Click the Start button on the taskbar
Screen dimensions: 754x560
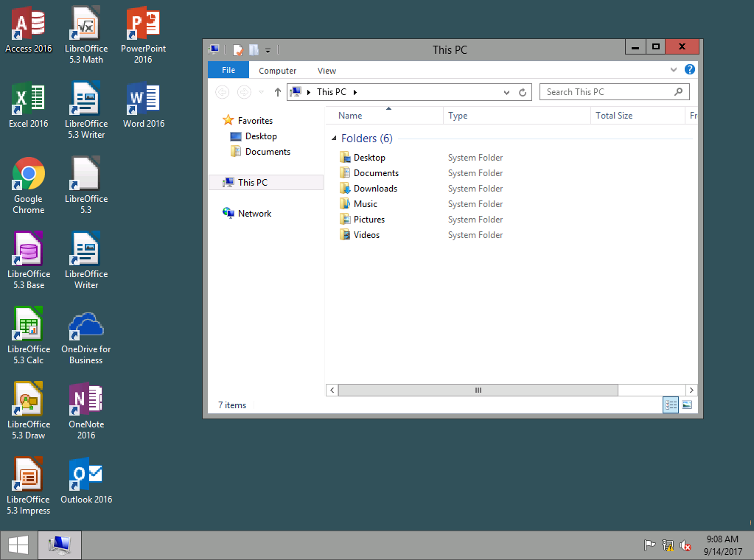click(x=16, y=545)
